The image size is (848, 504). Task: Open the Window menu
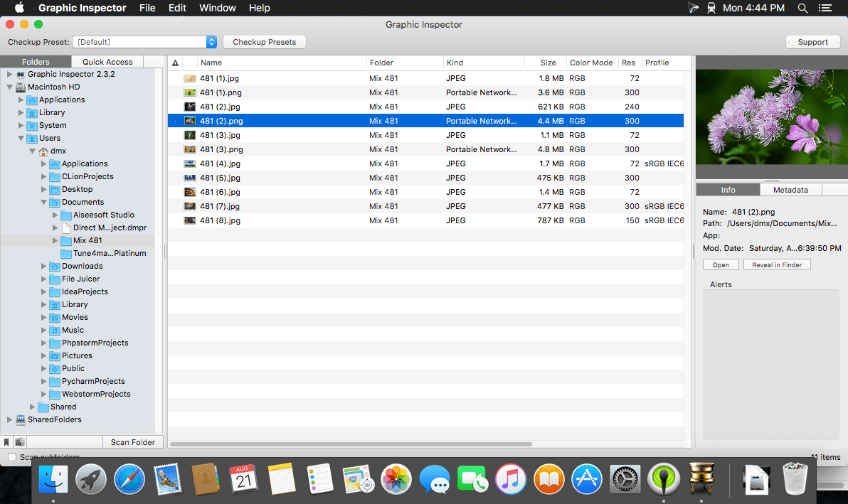click(x=217, y=8)
